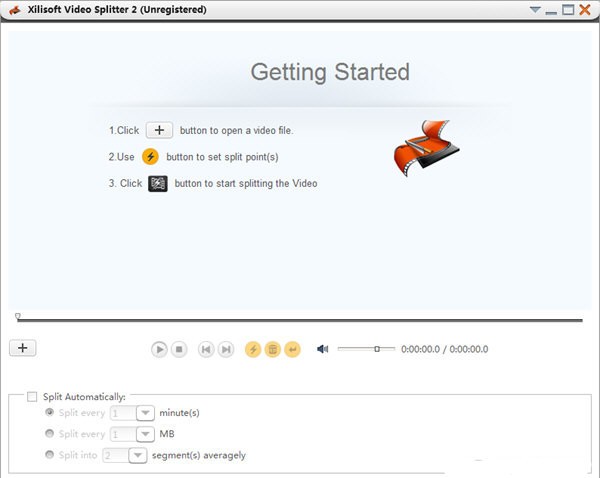Click the add video file button
This screenshot has width=600, height=478.
pos(22,348)
